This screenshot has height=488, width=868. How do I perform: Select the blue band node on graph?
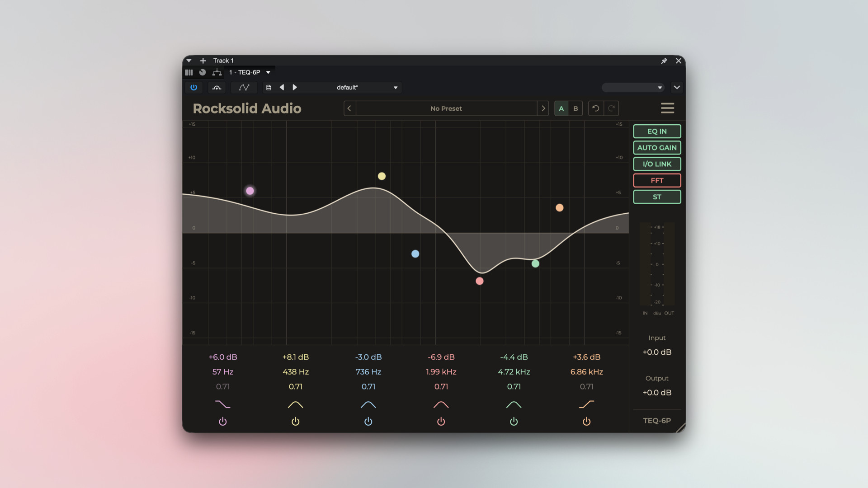(415, 254)
